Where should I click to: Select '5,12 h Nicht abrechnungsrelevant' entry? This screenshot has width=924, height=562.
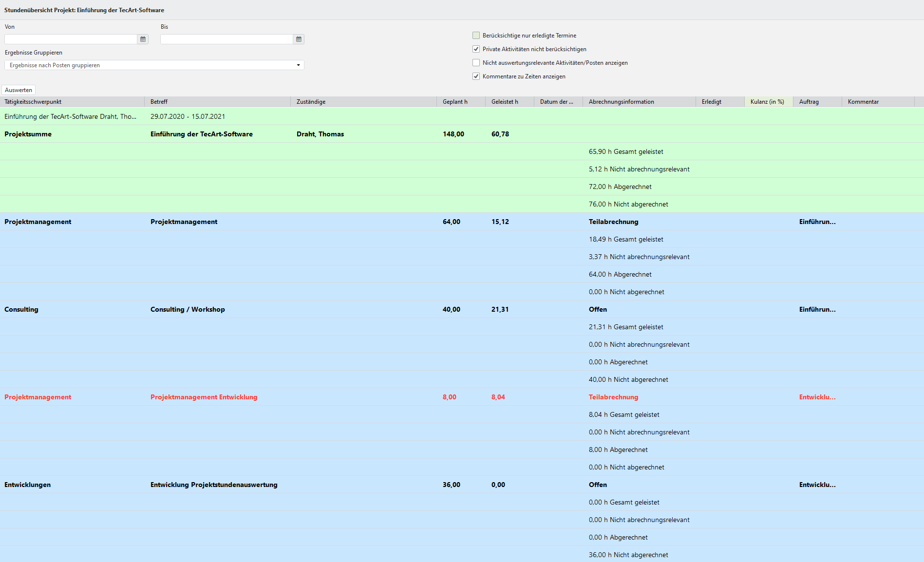[x=639, y=169]
